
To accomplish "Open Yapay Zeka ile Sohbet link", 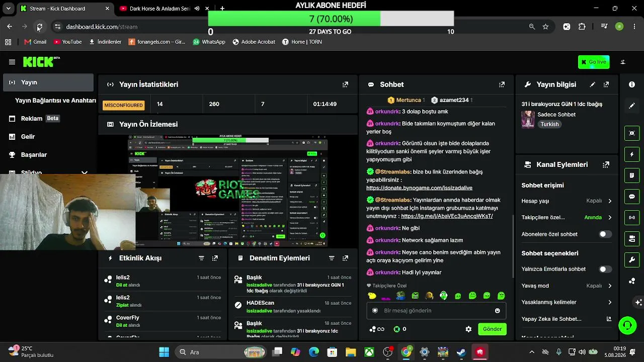I will (x=567, y=319).
